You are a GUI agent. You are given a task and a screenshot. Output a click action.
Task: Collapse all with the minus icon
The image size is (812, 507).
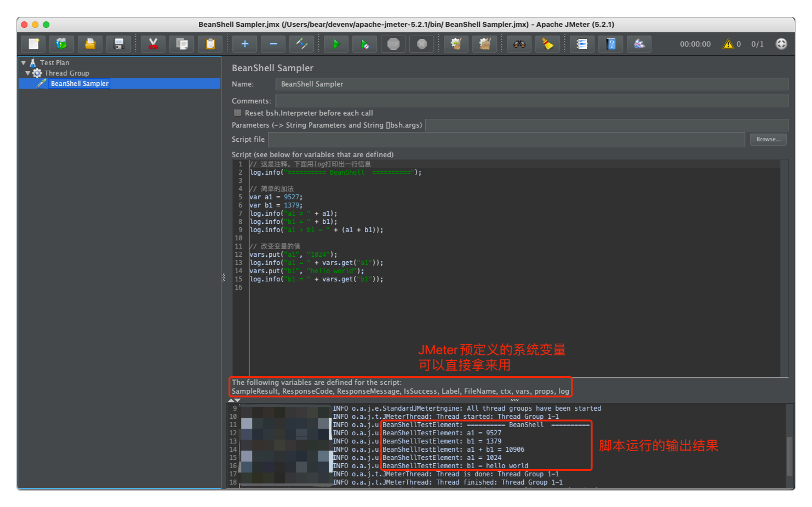click(273, 44)
